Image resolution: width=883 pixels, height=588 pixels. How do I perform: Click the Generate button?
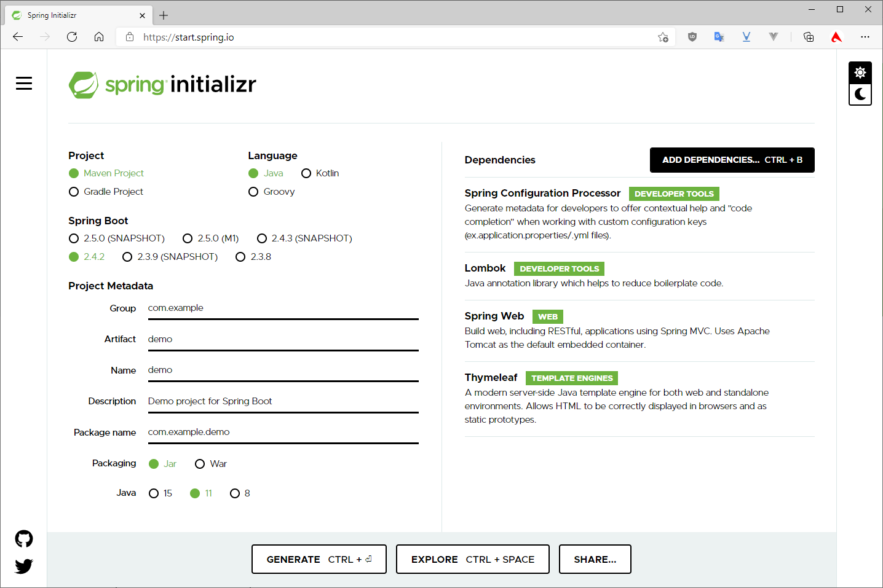[x=319, y=559]
